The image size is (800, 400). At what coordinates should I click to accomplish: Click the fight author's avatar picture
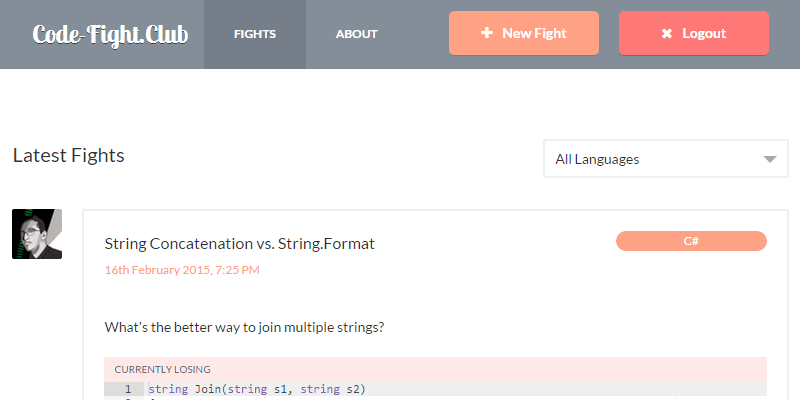point(37,234)
